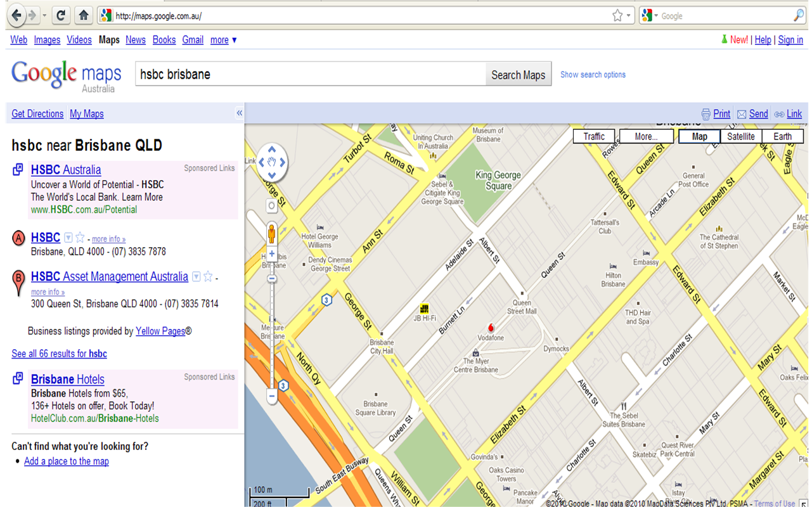
Task: Open the Help link
Action: (x=763, y=40)
